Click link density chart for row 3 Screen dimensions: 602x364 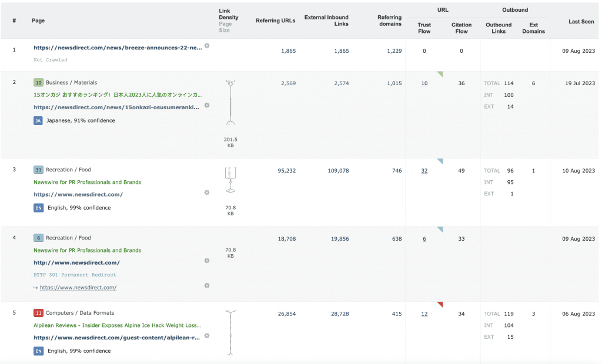230,180
